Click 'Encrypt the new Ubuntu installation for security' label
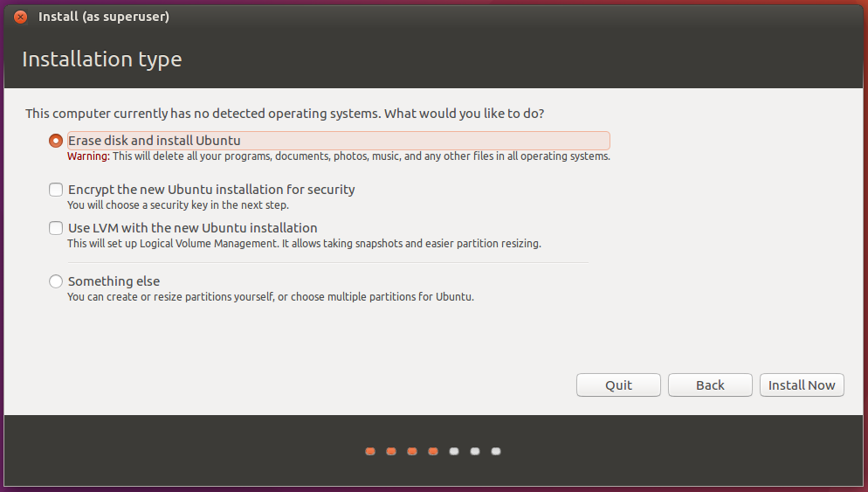The image size is (868, 492). pos(211,190)
